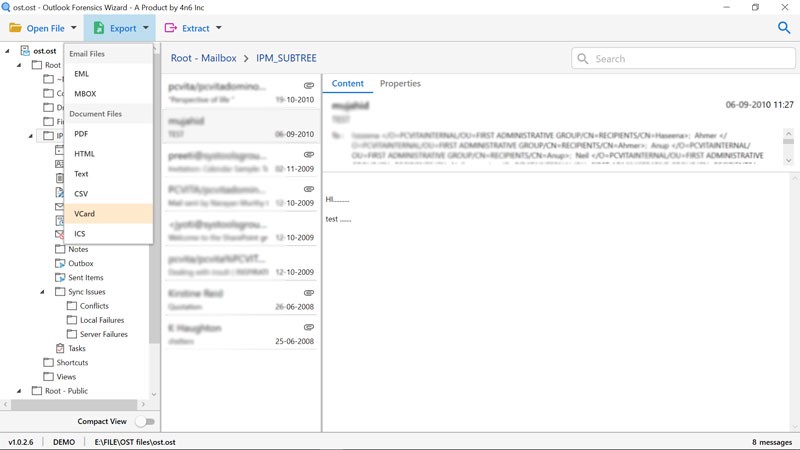Open the Open File dropdown arrow

coord(73,28)
